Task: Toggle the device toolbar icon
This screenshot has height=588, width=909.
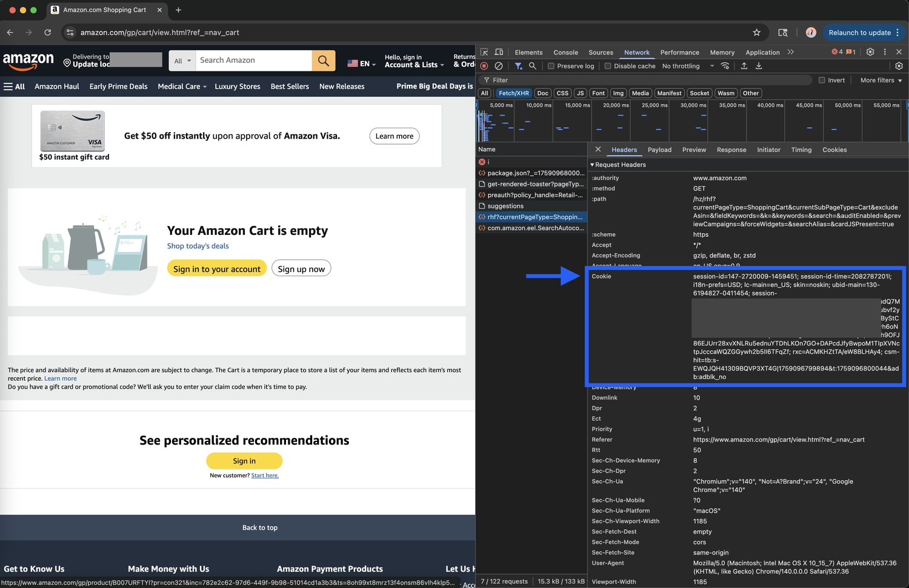Action: 498,52
